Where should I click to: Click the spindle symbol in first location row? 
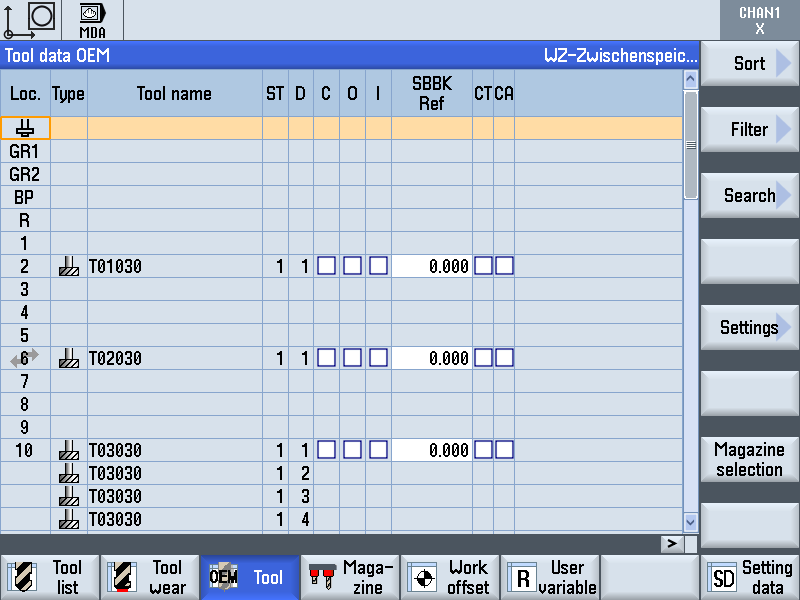coord(25,128)
